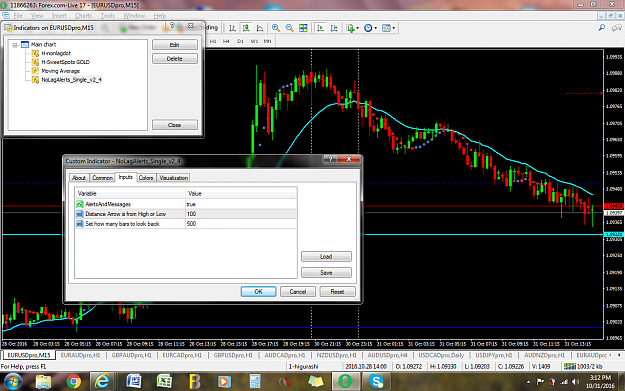Viewport: 625px width, 391px height.
Task: Switch to the Visualization tab
Action: (x=173, y=178)
